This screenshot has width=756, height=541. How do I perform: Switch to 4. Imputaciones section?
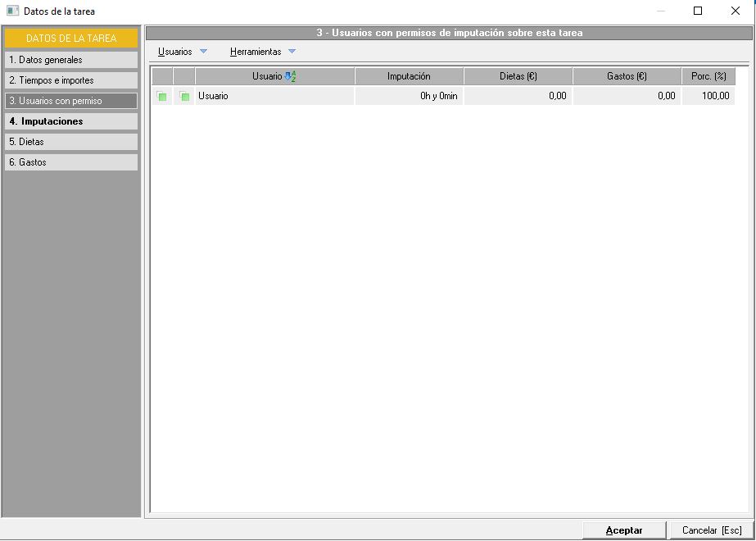70,121
